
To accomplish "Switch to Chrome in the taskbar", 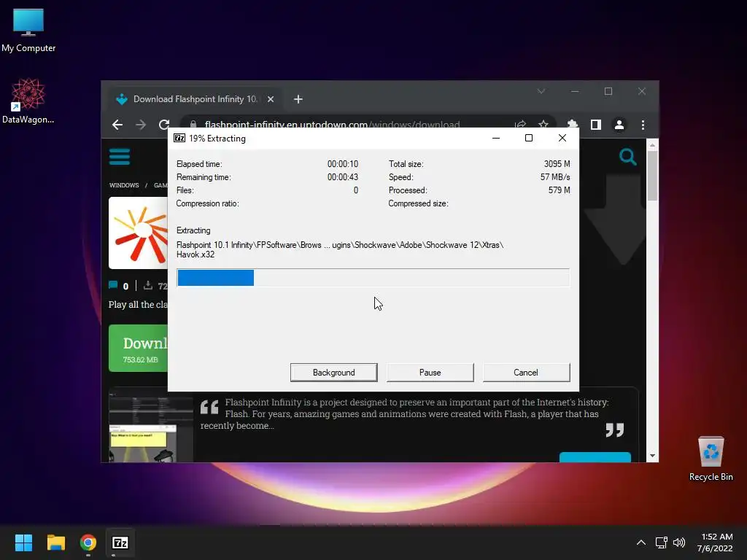I will click(x=88, y=542).
